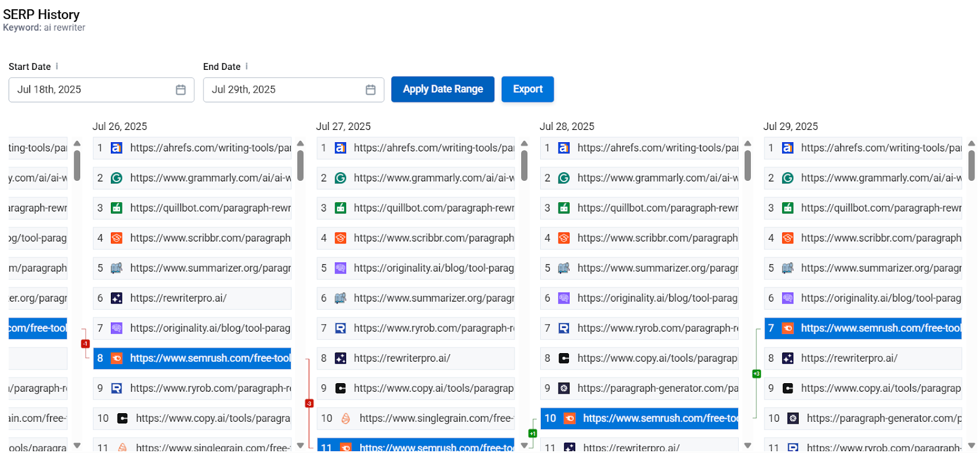980x453 pixels.
Task: Click the red -3 rank change marker
Action: click(x=309, y=403)
